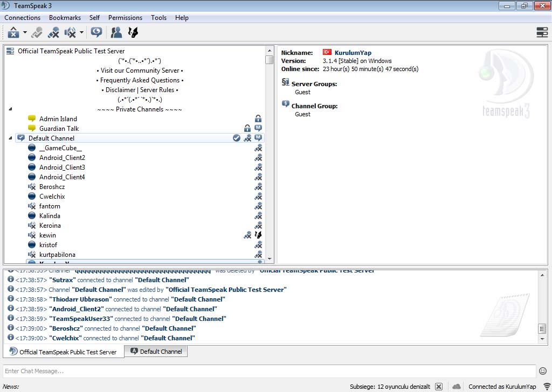Click the Server Groups icon in the info panel

[286, 82]
